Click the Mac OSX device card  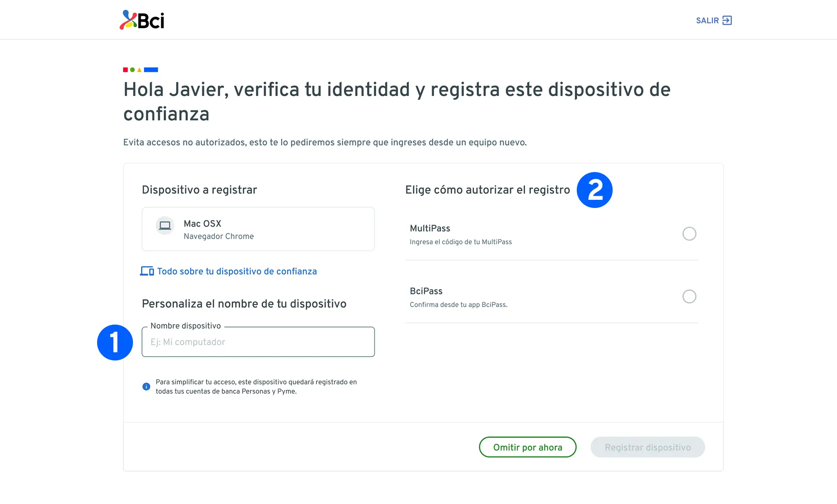[x=258, y=229]
